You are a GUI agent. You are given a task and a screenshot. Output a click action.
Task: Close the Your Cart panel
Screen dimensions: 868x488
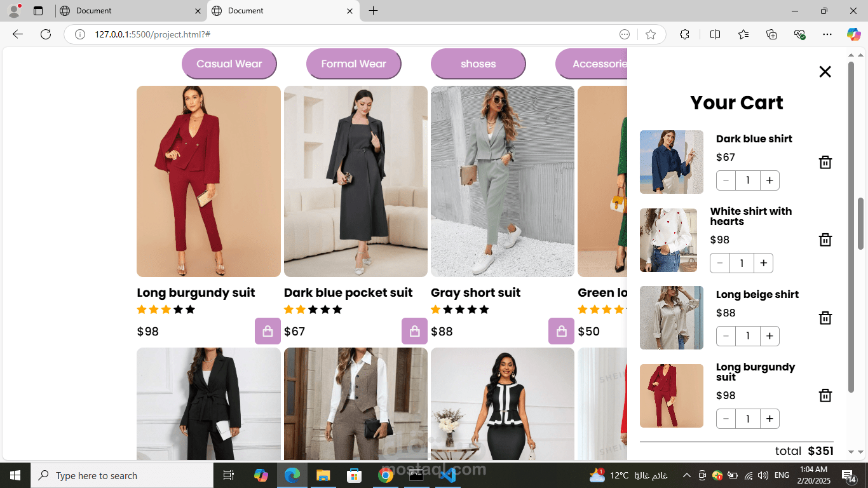(825, 72)
